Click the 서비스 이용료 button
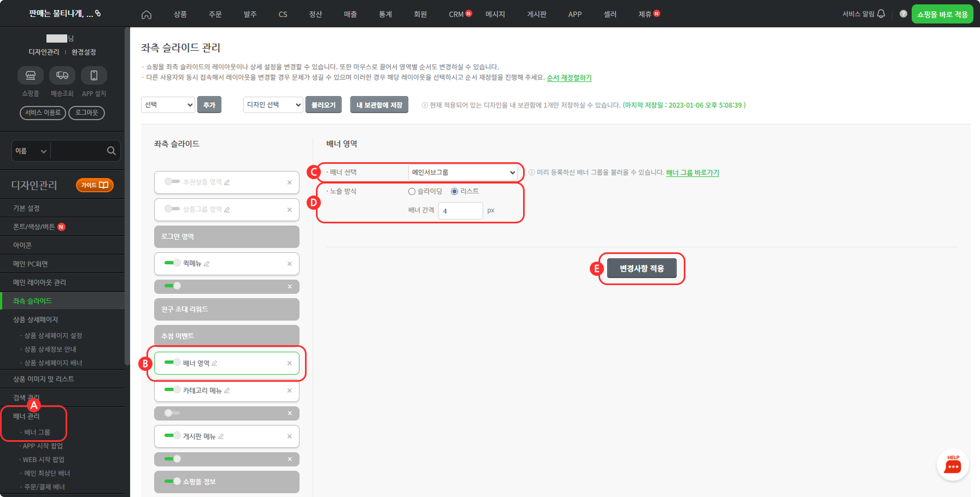The image size is (980, 497). coord(43,113)
